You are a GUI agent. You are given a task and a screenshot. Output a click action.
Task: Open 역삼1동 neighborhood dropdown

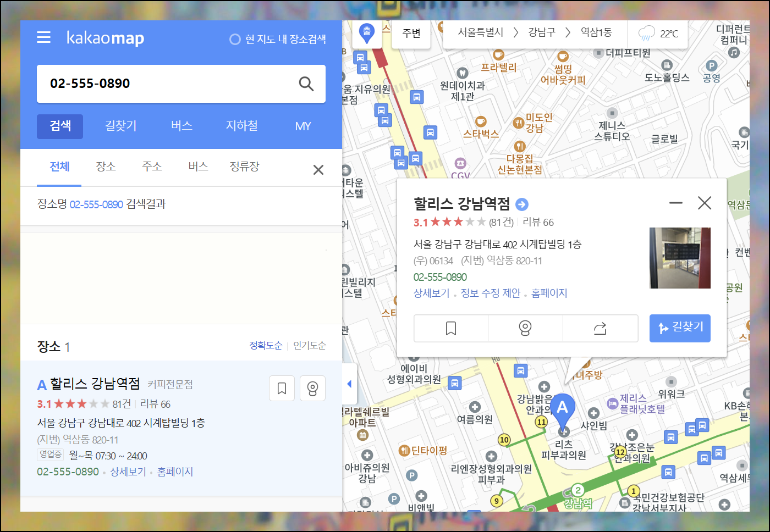(x=596, y=32)
